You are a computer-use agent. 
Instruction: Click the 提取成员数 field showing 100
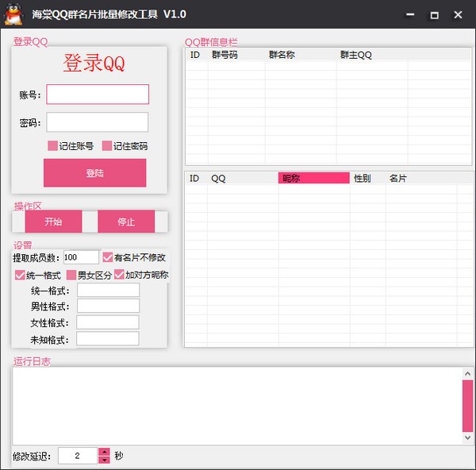[81, 257]
